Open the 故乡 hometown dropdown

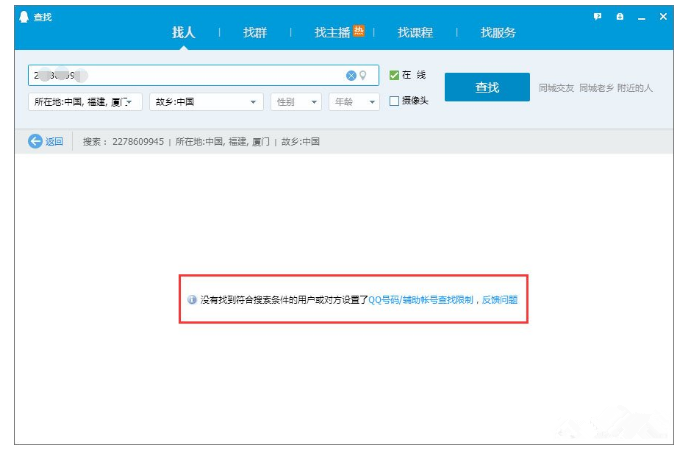click(206, 102)
